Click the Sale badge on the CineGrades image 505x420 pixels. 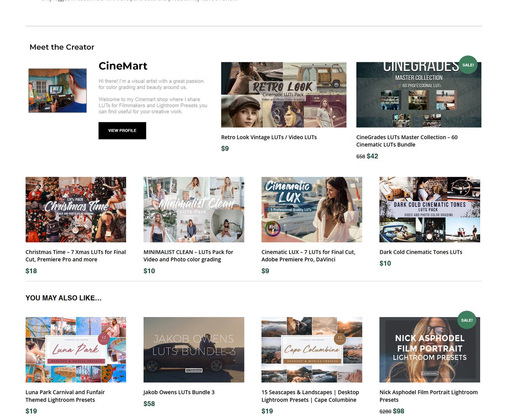pos(468,65)
